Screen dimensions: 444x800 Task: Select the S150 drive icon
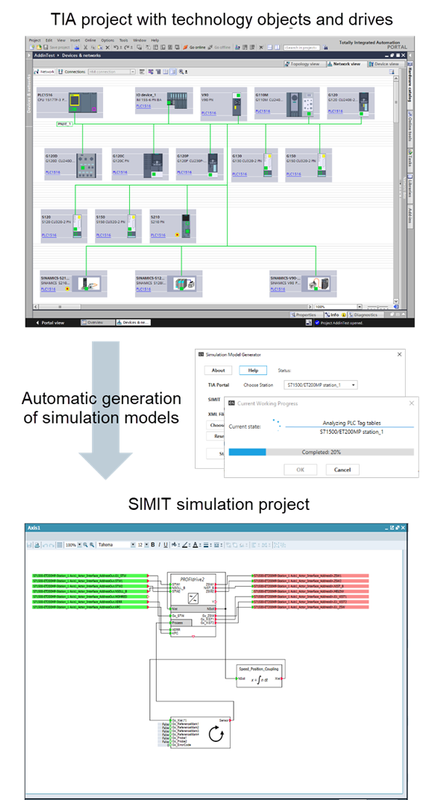pyautogui.click(x=132, y=226)
